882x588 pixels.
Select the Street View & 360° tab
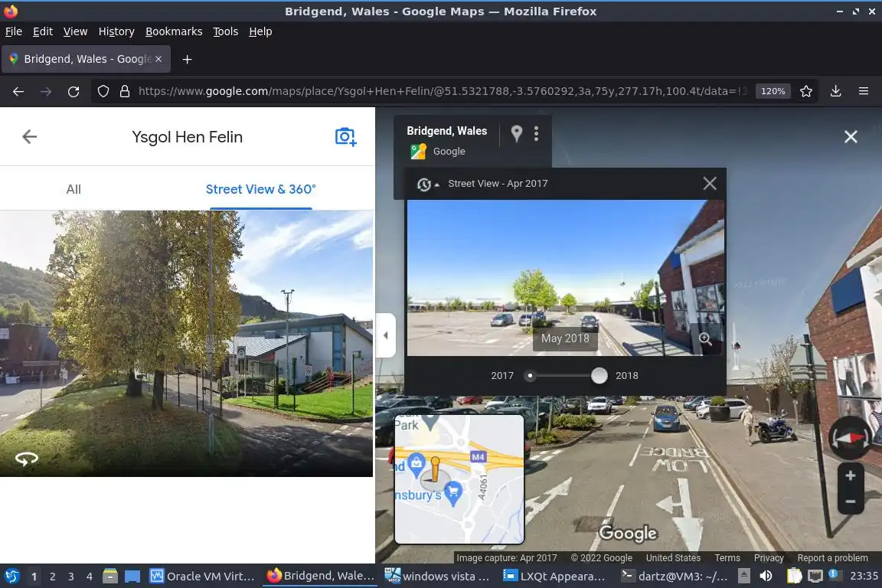[x=260, y=190]
